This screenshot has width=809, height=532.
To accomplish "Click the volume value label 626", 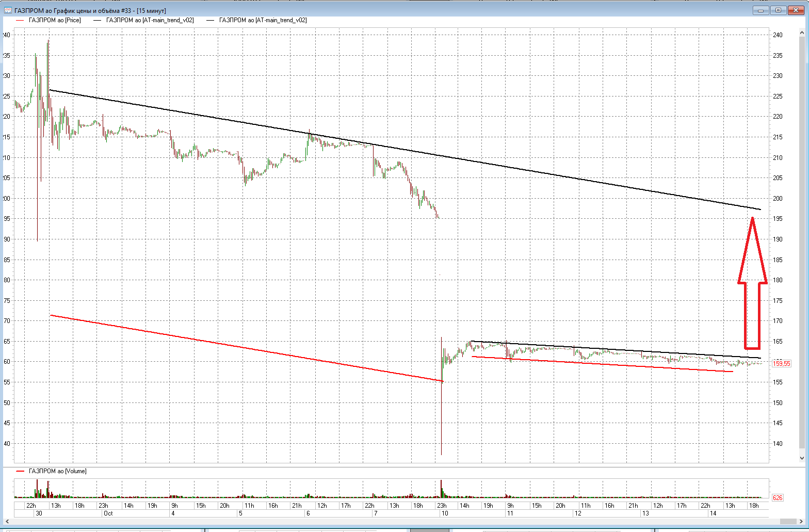I will 778,498.
